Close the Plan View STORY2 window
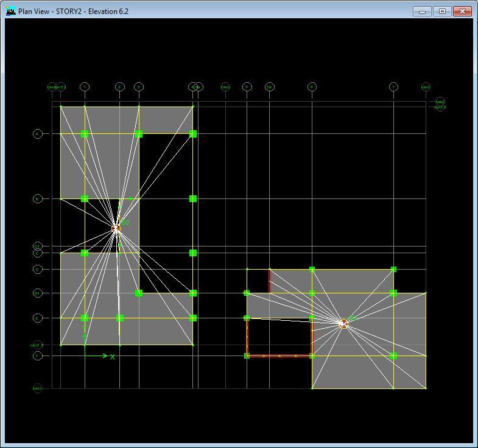This screenshot has width=478, height=448. tap(462, 12)
